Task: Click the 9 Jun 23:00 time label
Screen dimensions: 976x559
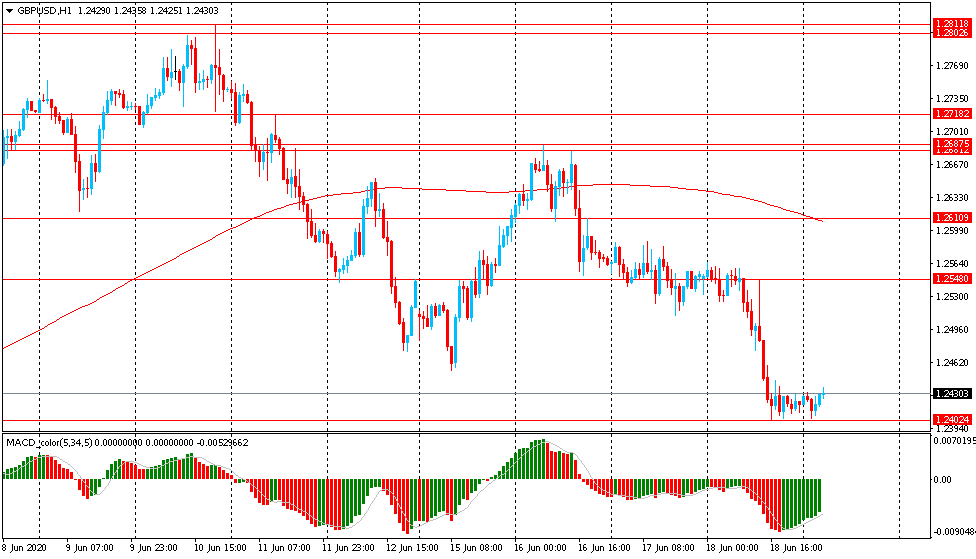Action: 154,548
